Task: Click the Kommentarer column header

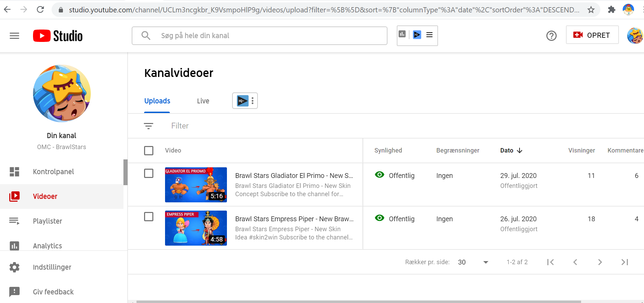Action: (x=625, y=150)
